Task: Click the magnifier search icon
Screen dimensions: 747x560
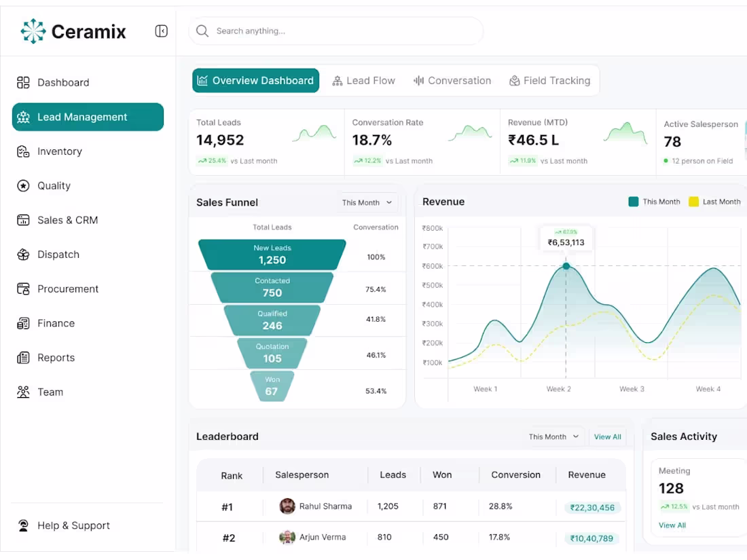Action: click(x=202, y=31)
